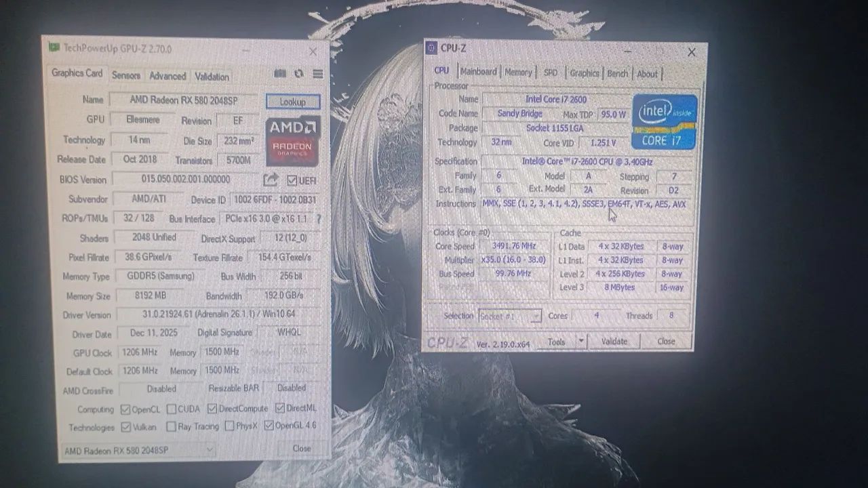Switch to the Validation tab in GPU-Z
Image resolution: width=868 pixels, height=488 pixels.
coord(212,76)
